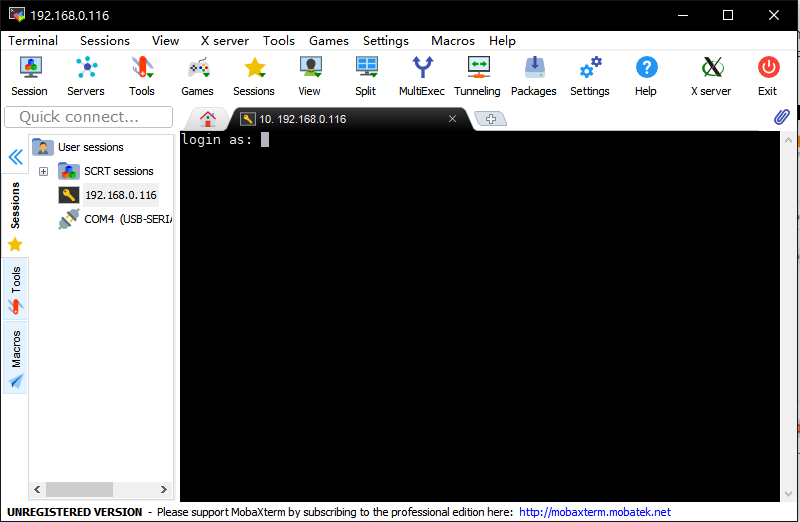Click the app icon in the title bar
This screenshot has width=800, height=522.
[x=17, y=15]
